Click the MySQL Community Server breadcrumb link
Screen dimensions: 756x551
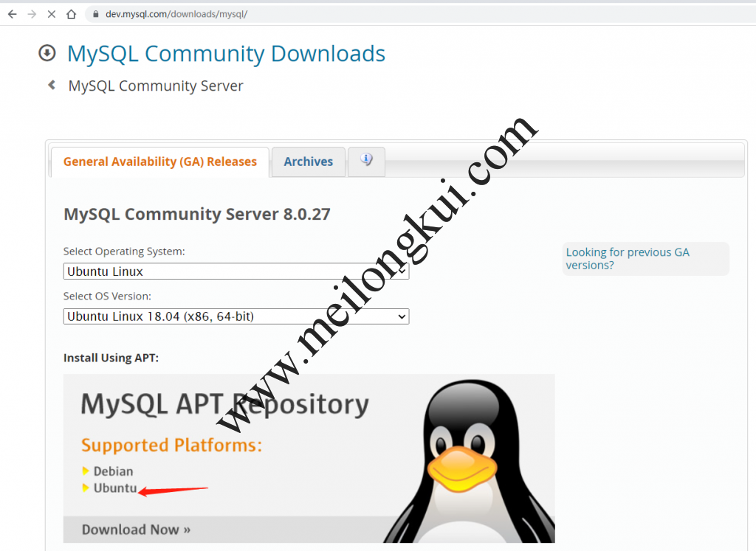click(x=155, y=86)
